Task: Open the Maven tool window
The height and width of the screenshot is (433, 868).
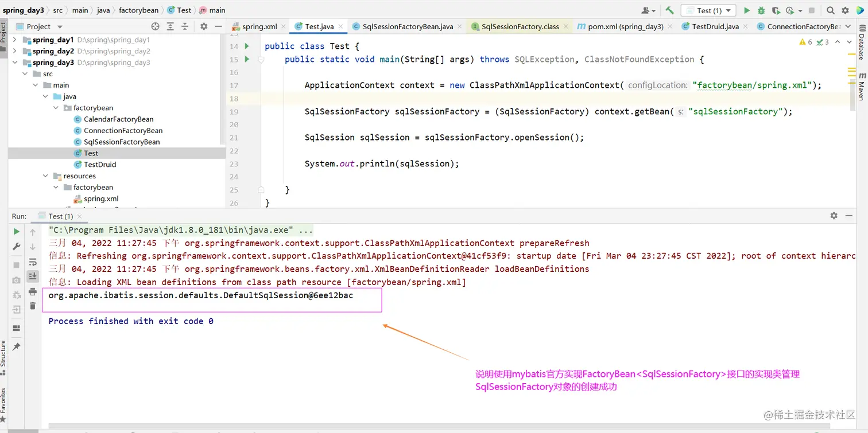Action: (x=862, y=87)
